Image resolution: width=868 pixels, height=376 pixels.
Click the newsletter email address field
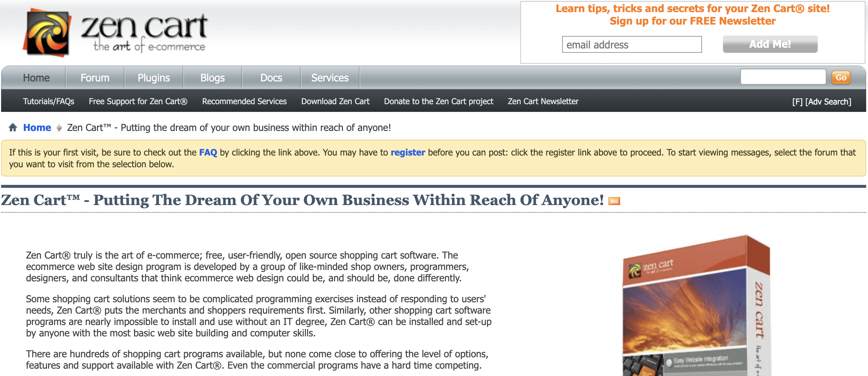click(x=632, y=44)
